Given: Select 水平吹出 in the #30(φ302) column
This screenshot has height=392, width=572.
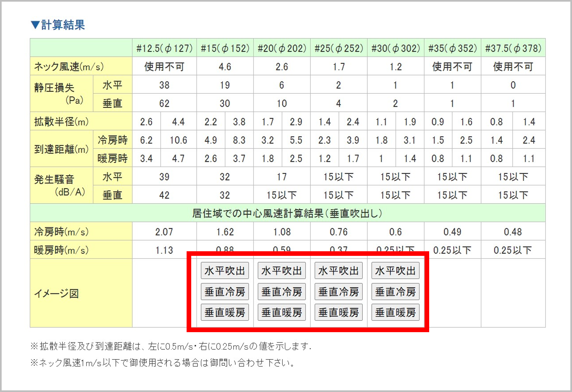Looking at the screenshot, I should pyautogui.click(x=395, y=271).
